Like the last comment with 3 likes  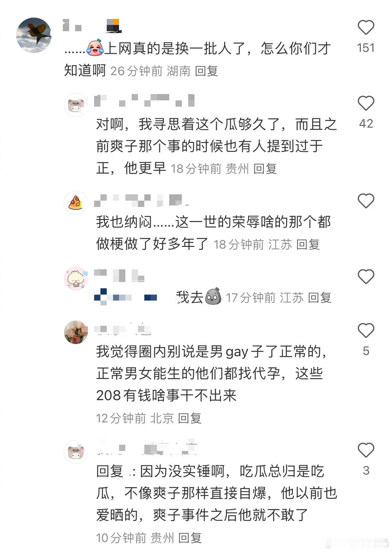[366, 450]
